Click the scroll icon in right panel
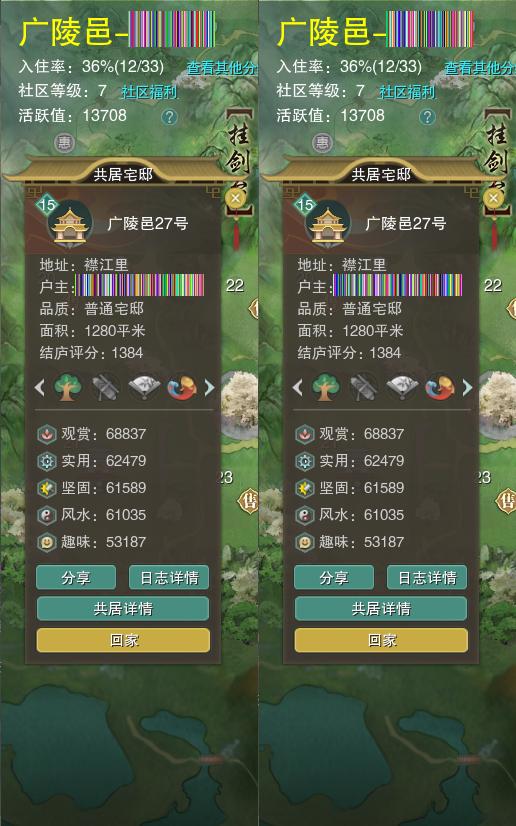The image size is (516, 826). [x=364, y=388]
